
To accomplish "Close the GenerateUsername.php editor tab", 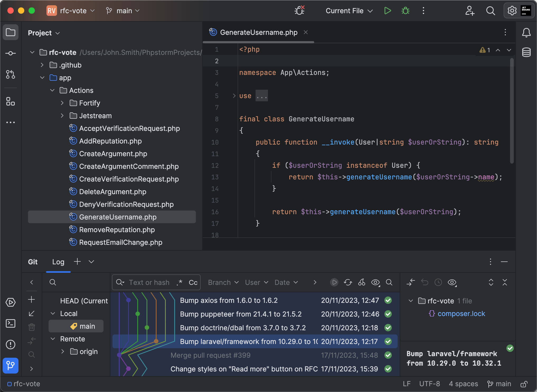I will coord(306,32).
